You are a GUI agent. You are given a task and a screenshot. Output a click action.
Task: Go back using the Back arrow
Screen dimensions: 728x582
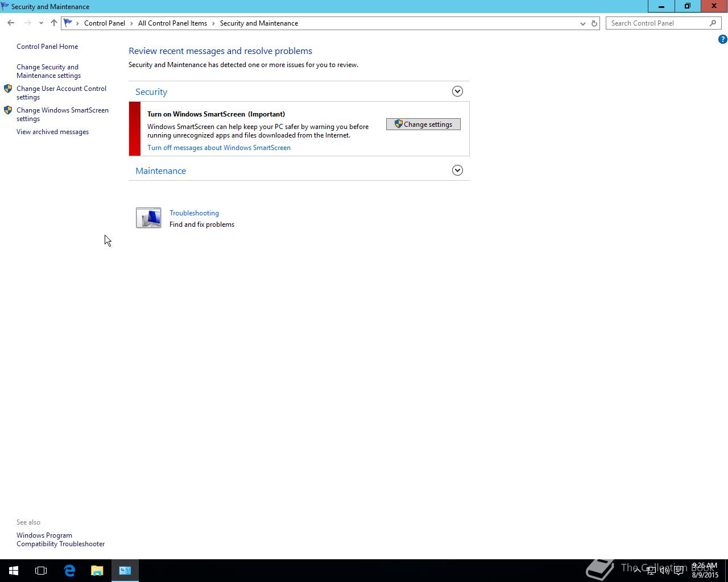pyautogui.click(x=11, y=23)
